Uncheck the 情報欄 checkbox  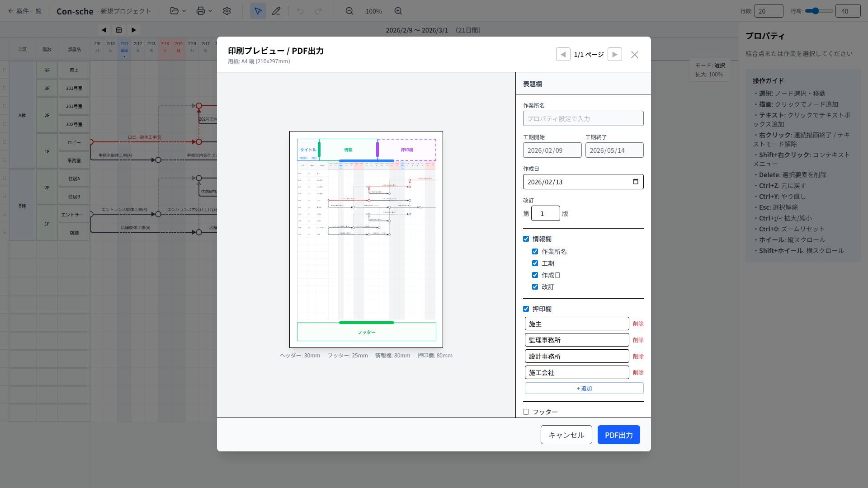[526, 239]
